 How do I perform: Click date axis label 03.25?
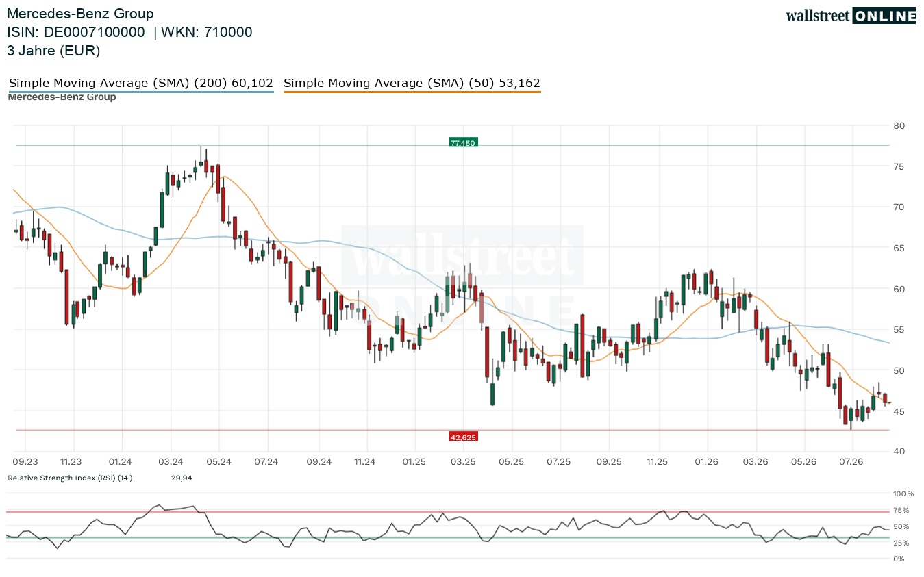(x=463, y=462)
